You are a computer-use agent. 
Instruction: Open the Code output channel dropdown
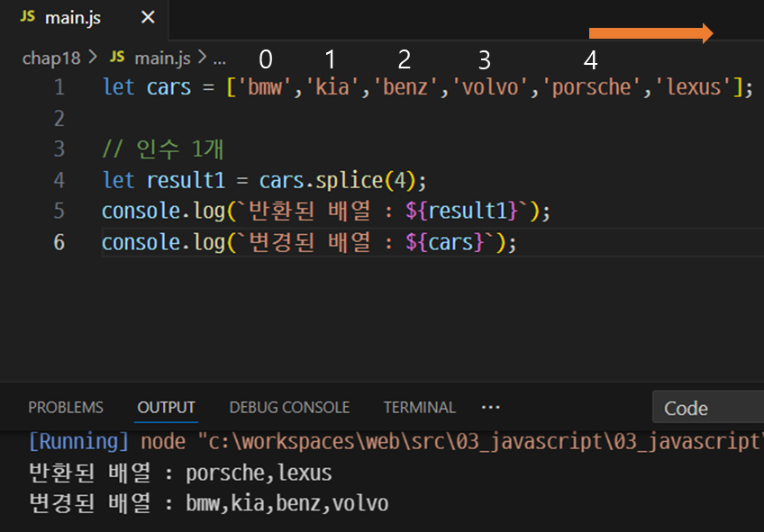(708, 408)
